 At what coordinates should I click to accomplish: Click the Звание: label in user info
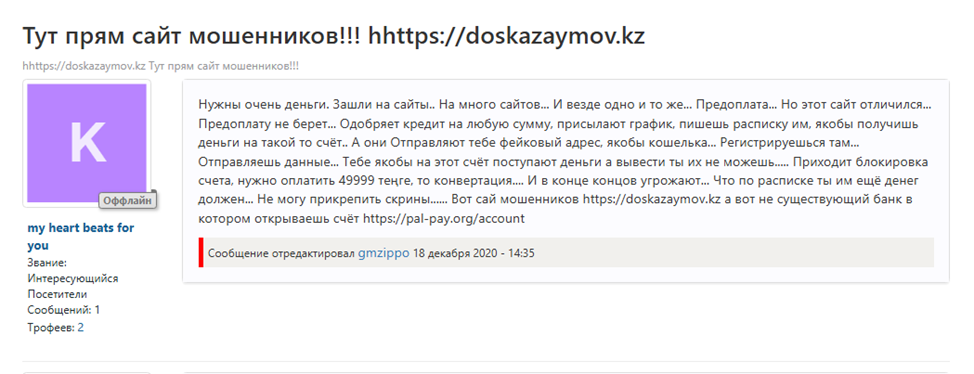47,262
